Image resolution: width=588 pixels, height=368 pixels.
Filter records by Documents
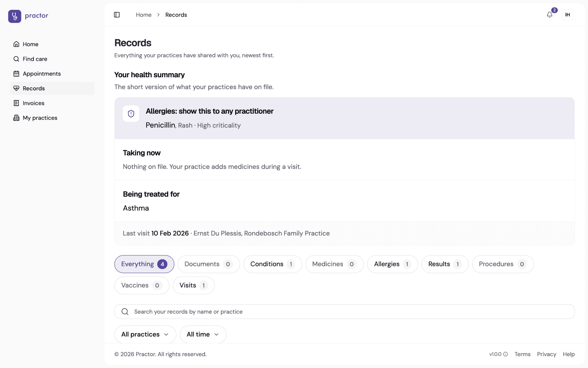pos(208,264)
